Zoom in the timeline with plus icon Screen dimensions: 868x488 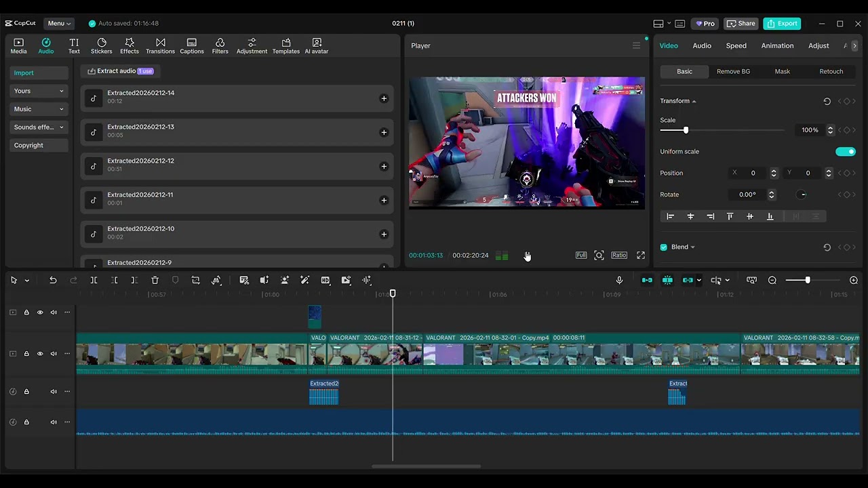point(854,280)
